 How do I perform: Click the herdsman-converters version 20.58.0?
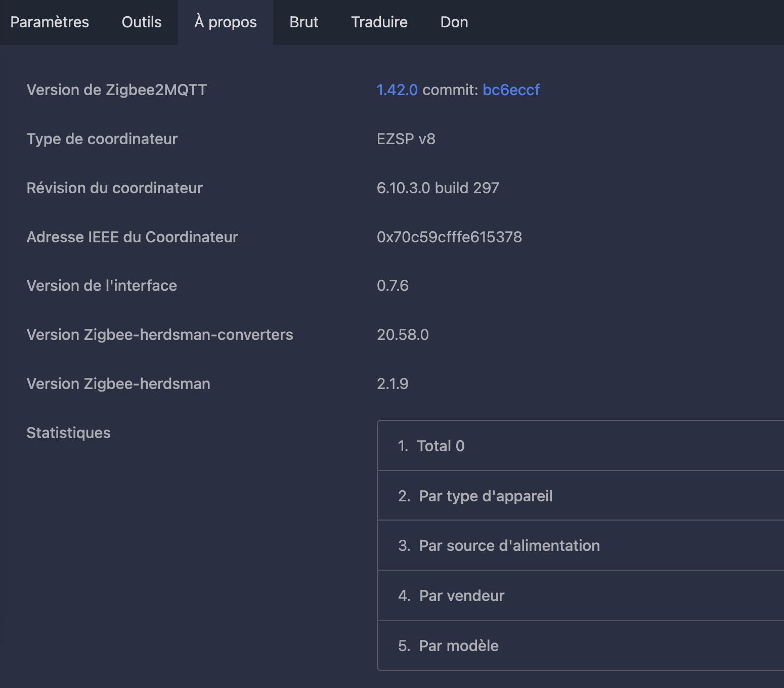tap(403, 335)
